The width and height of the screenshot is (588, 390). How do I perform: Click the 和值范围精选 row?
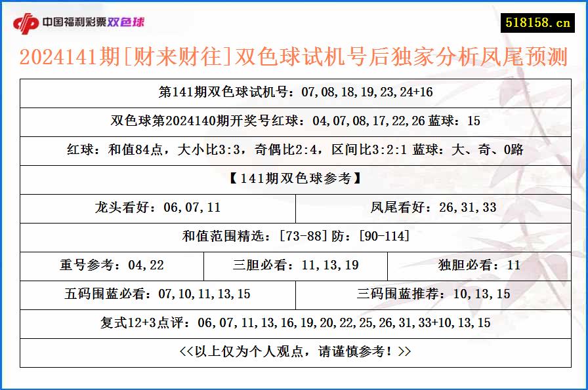pos(294,237)
